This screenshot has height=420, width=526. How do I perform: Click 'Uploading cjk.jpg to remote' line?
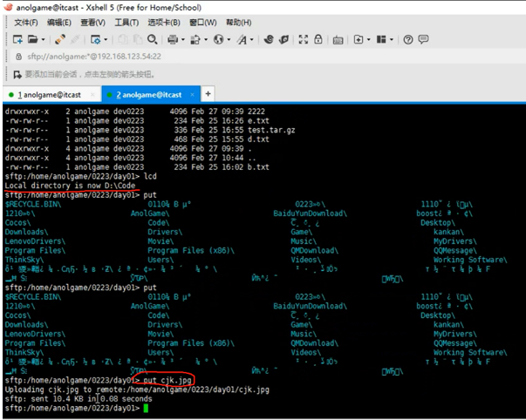coord(137,390)
